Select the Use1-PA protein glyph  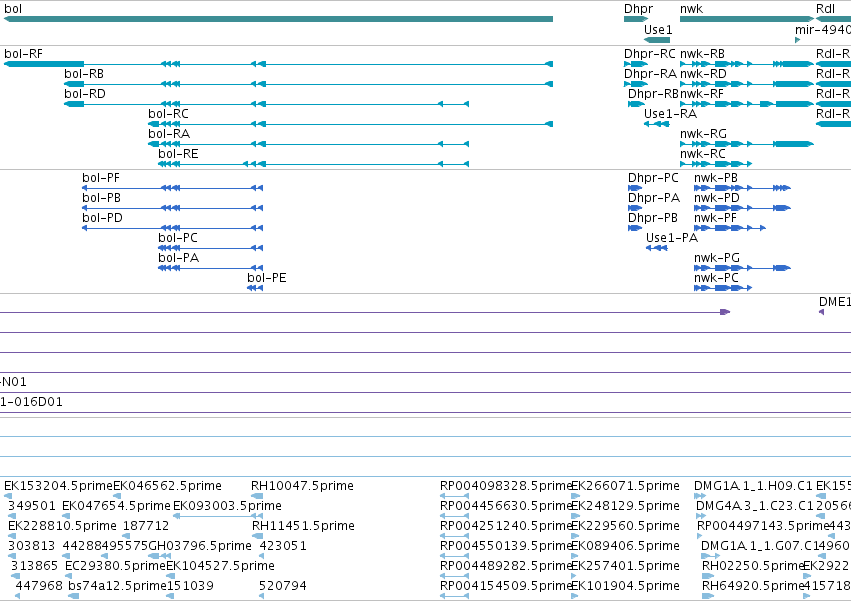[x=657, y=248]
